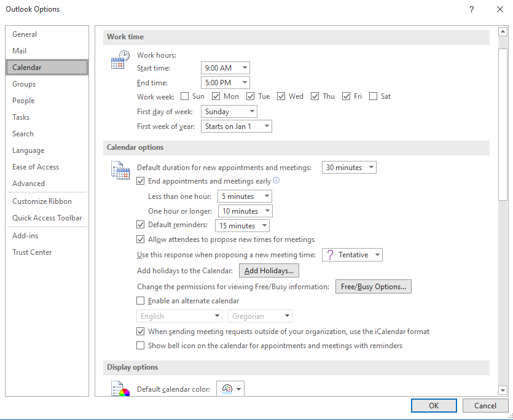The width and height of the screenshot is (513, 420).
Task: Select the Customize Ribbon category
Action: click(x=47, y=201)
